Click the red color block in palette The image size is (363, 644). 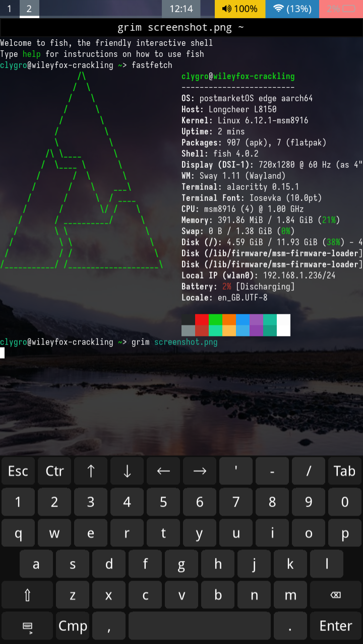[x=202, y=319]
